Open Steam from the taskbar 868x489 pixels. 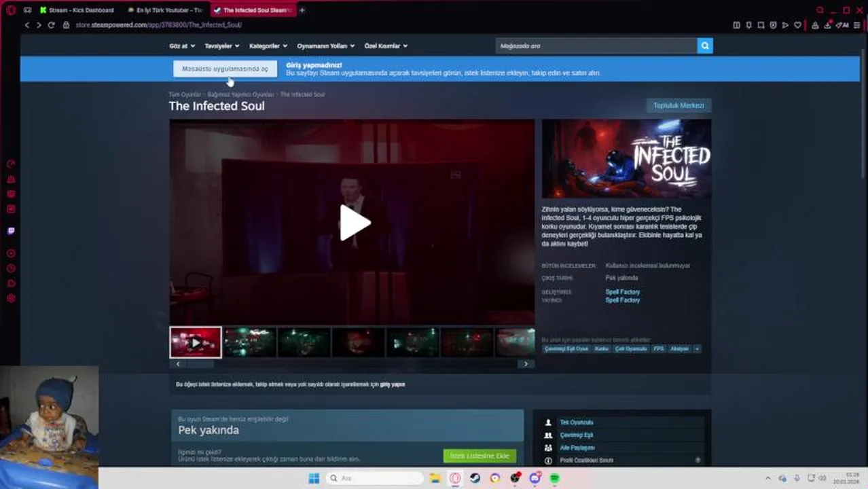click(x=475, y=478)
